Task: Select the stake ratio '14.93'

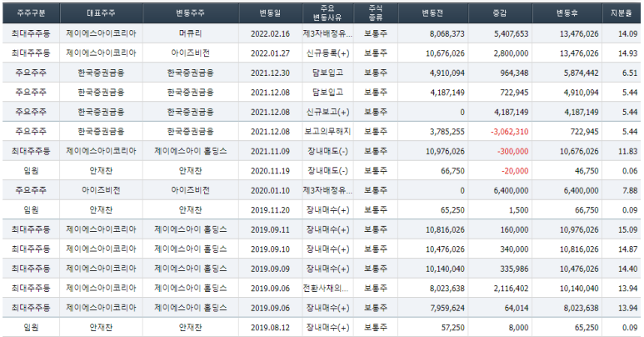Action: tap(628, 53)
